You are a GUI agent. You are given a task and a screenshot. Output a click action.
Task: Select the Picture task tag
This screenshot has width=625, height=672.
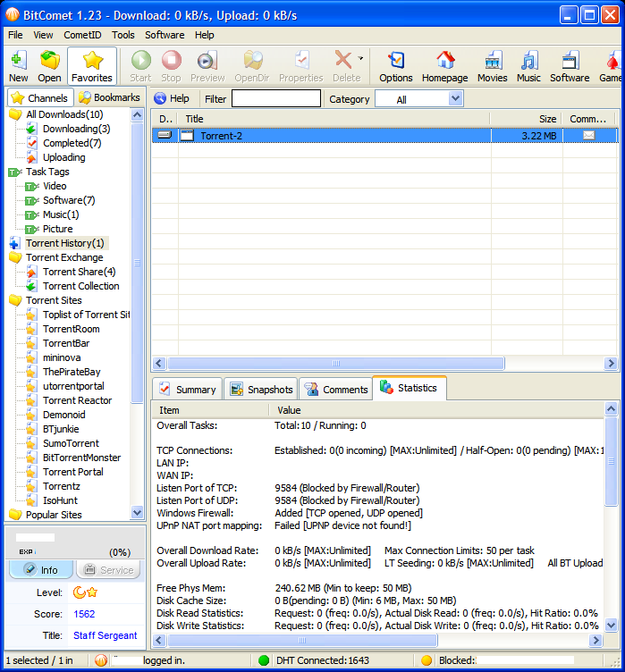(x=57, y=229)
